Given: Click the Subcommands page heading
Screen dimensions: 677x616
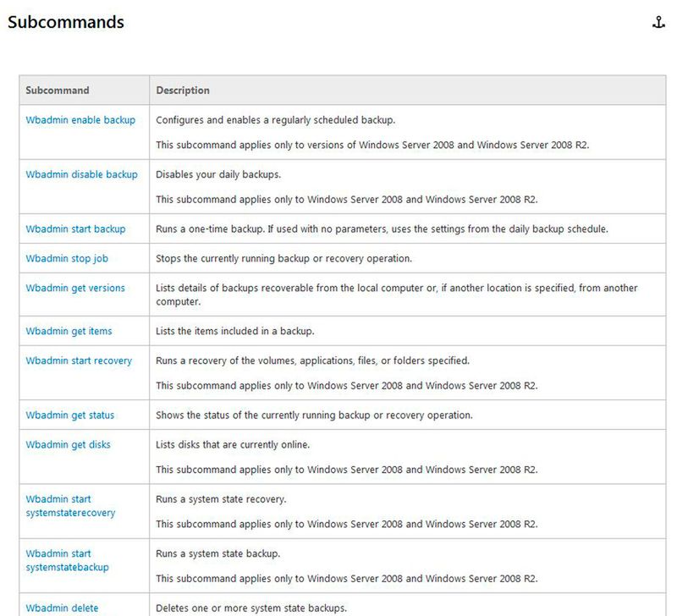Looking at the screenshot, I should tap(66, 22).
